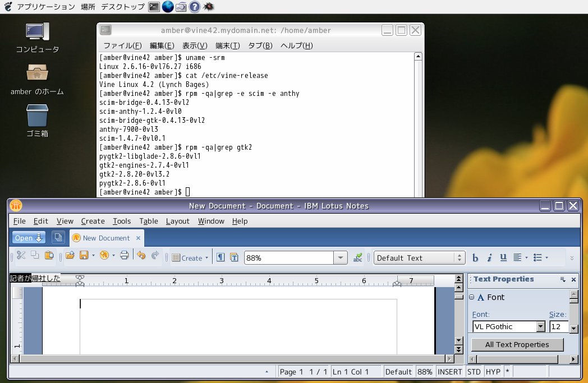
Task: Click the next page double arrow
Action: [458, 349]
